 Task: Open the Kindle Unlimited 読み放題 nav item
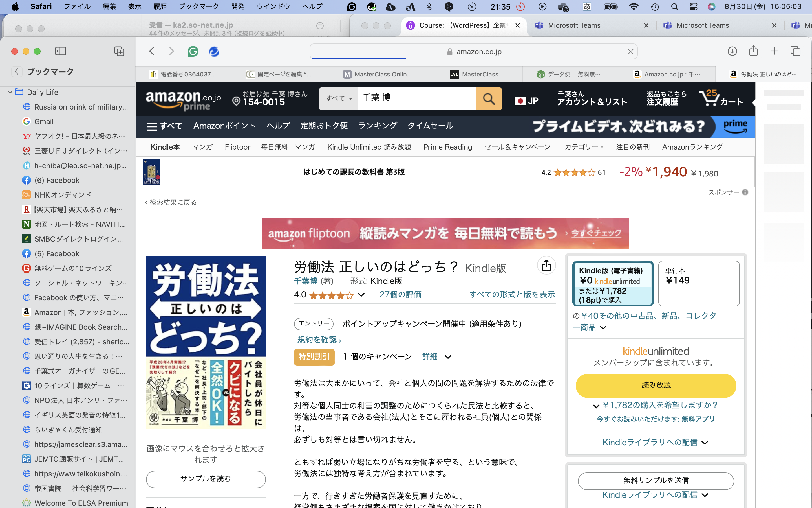coord(369,147)
